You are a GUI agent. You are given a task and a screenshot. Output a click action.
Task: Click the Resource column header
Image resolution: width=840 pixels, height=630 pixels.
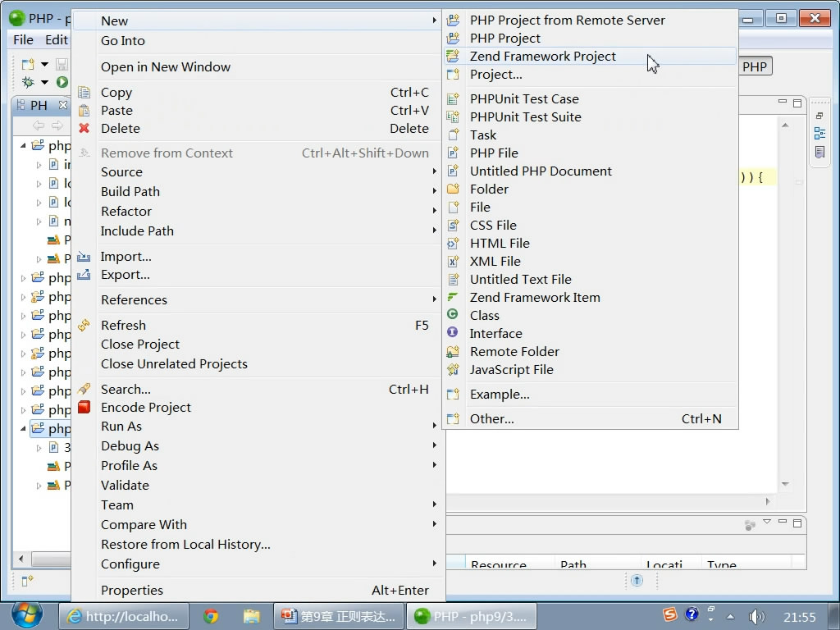click(x=509, y=564)
